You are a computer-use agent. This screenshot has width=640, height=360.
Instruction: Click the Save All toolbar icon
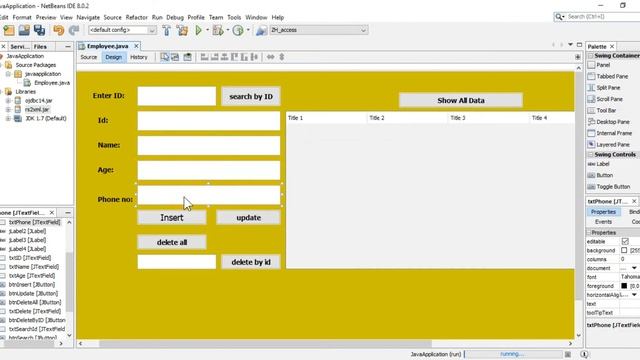click(40, 30)
